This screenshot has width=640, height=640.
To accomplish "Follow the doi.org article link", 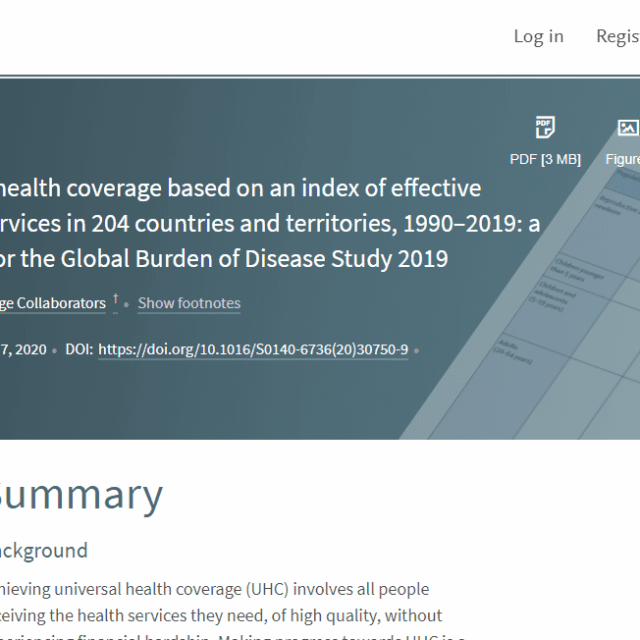I will click(253, 349).
